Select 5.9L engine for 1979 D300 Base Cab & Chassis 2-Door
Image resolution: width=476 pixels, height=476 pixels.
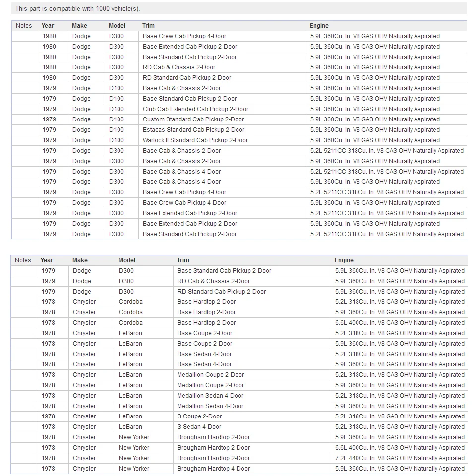[375, 161]
